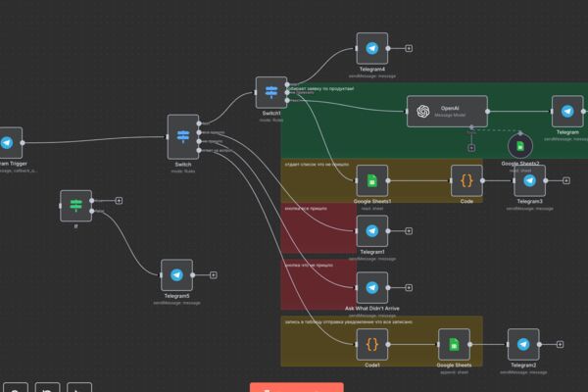
Task: Click the Telegram Trigger output connector
Action: tap(23, 142)
